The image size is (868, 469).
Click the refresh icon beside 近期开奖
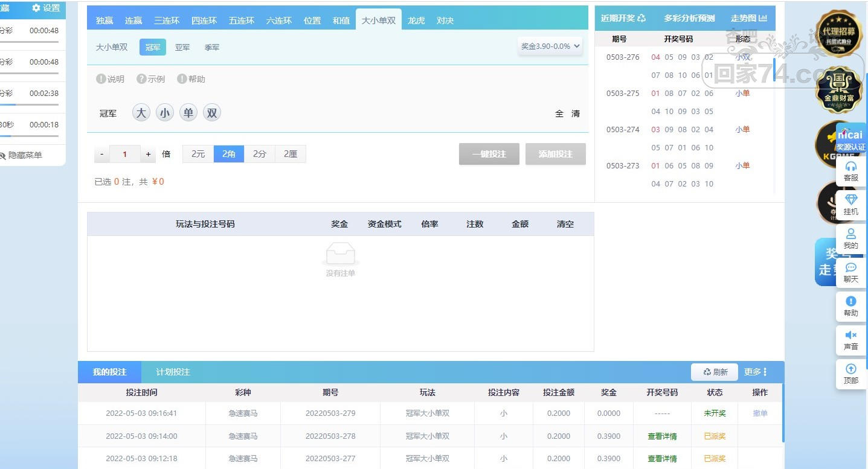point(641,18)
